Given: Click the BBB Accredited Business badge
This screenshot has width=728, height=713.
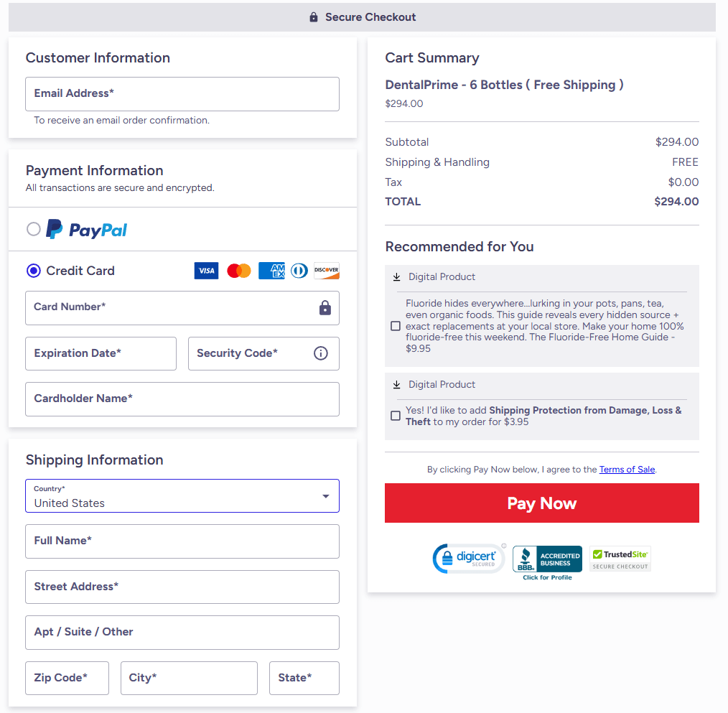Looking at the screenshot, I should (x=547, y=558).
